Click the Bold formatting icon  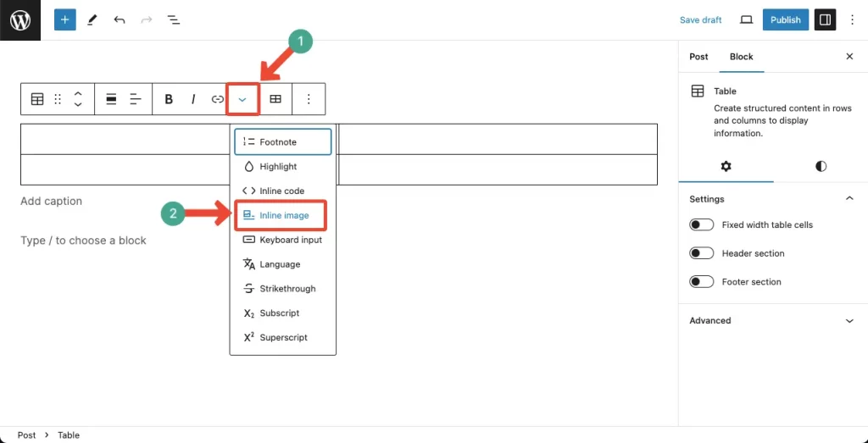pyautogui.click(x=169, y=100)
